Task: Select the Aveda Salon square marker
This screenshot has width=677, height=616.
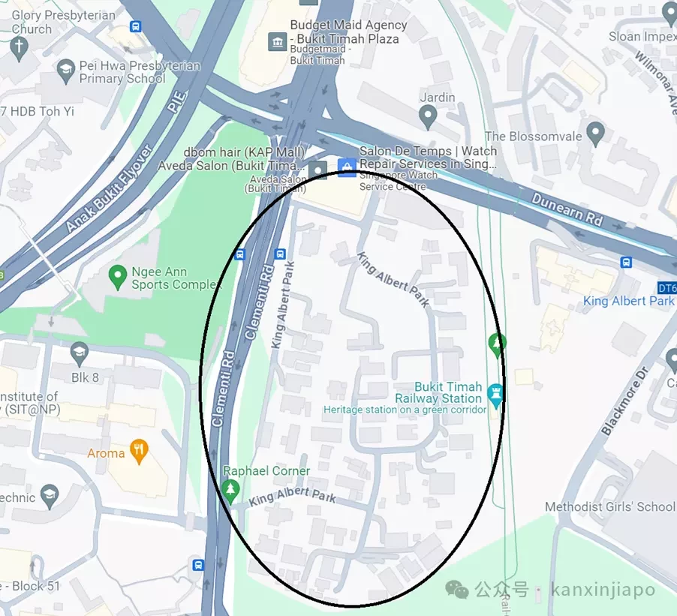Action: tap(317, 170)
